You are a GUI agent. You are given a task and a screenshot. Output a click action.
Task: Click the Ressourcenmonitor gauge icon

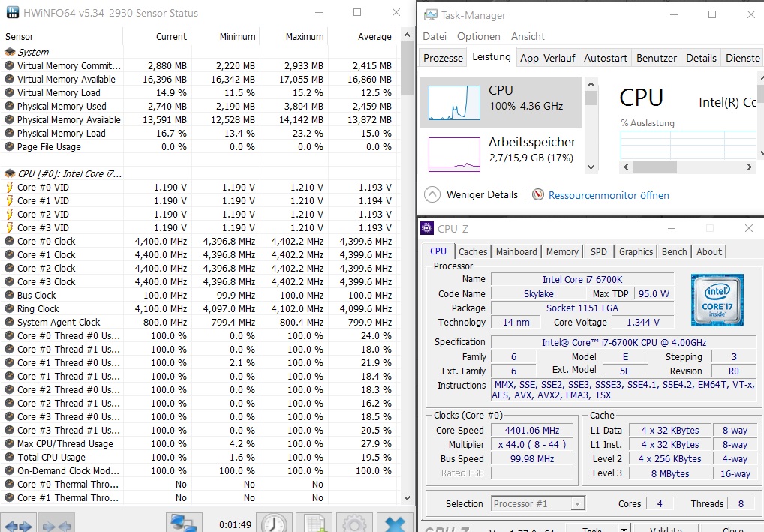pyautogui.click(x=538, y=195)
